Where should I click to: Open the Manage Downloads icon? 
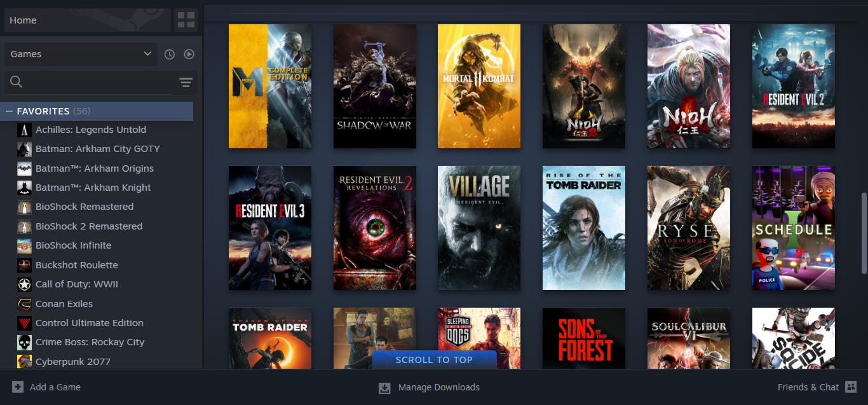point(384,388)
